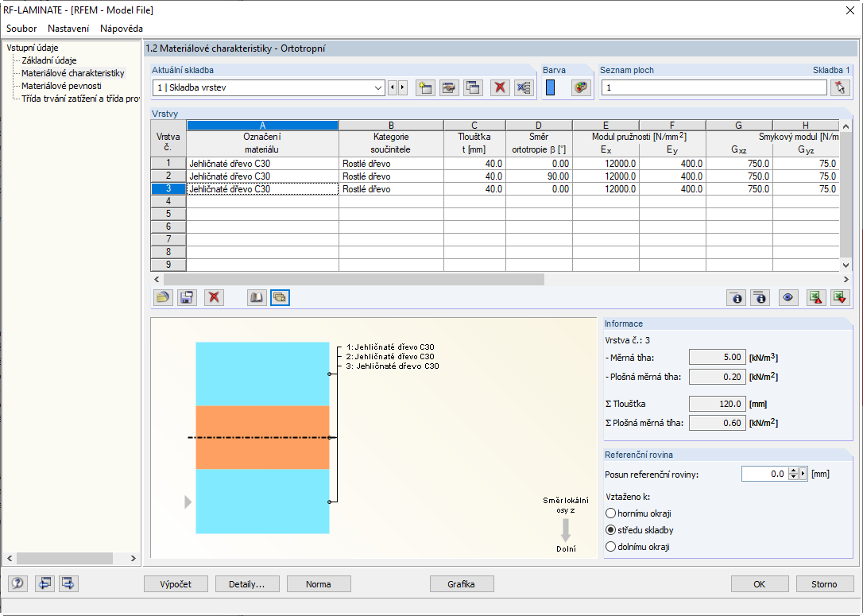Open saved layers with folder icon
This screenshot has height=616, width=863.
click(x=163, y=298)
